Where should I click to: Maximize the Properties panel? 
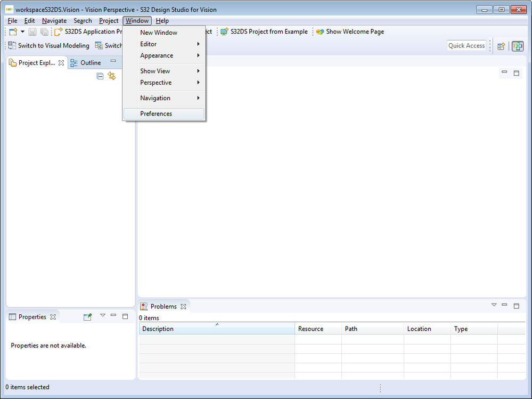coord(125,316)
